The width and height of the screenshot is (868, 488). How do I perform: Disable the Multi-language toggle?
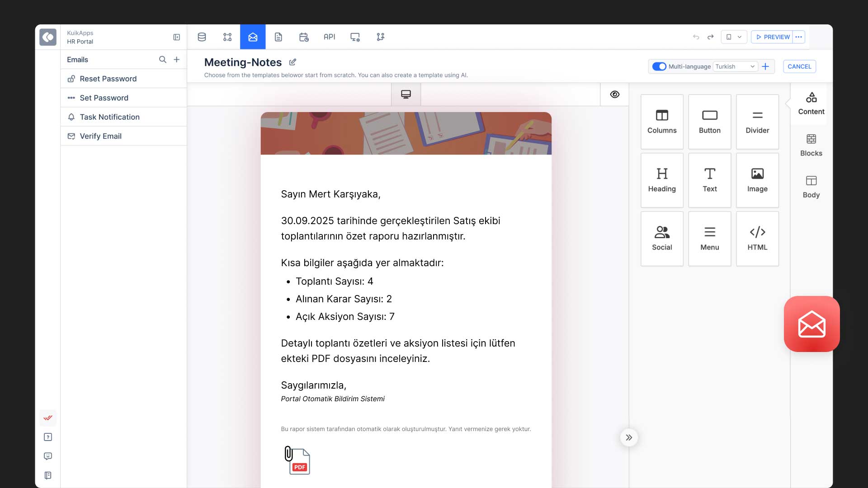point(659,66)
